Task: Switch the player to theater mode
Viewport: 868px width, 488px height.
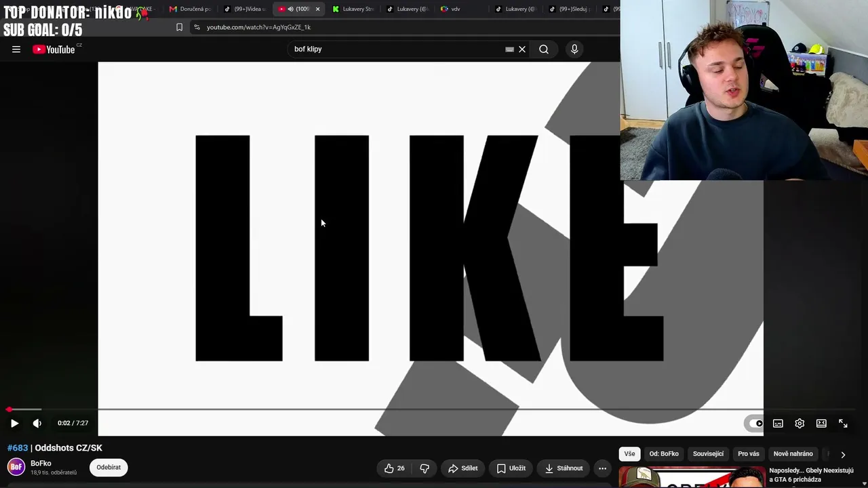Action: 821,424
